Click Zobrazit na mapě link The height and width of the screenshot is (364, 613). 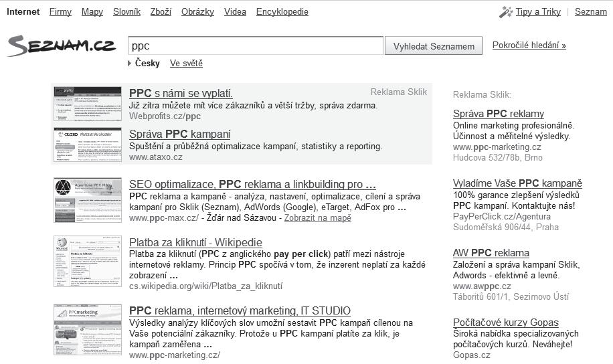click(317, 217)
